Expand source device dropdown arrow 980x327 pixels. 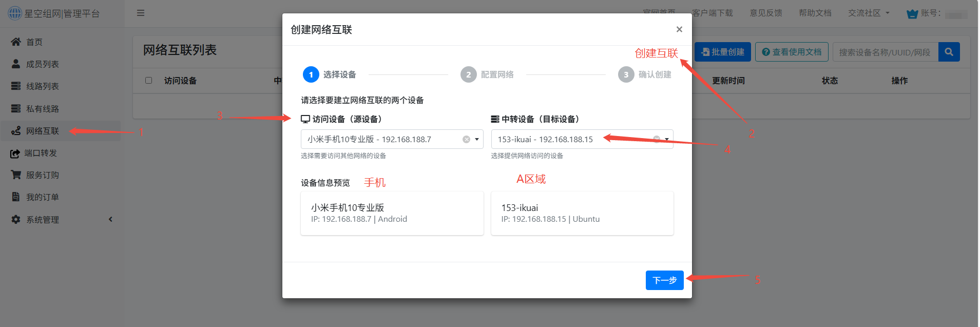coord(477,139)
